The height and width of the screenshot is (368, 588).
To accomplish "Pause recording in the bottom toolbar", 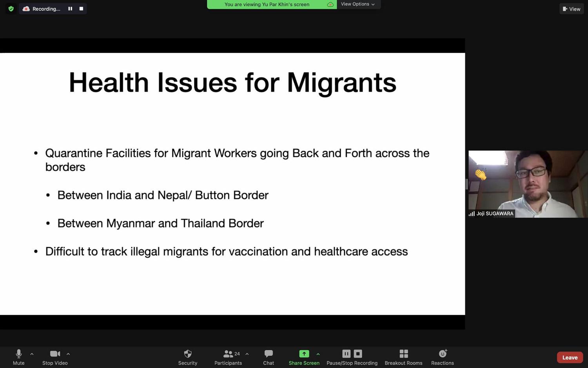I will point(346,353).
